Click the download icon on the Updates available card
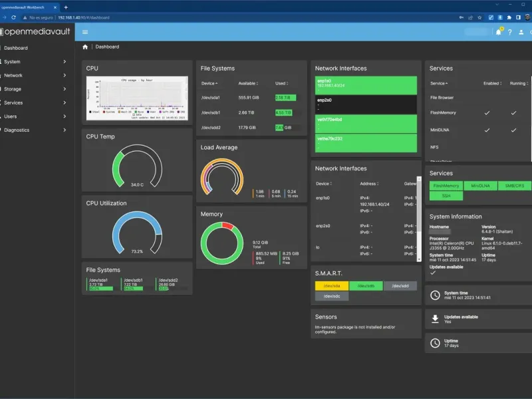 pyautogui.click(x=435, y=319)
